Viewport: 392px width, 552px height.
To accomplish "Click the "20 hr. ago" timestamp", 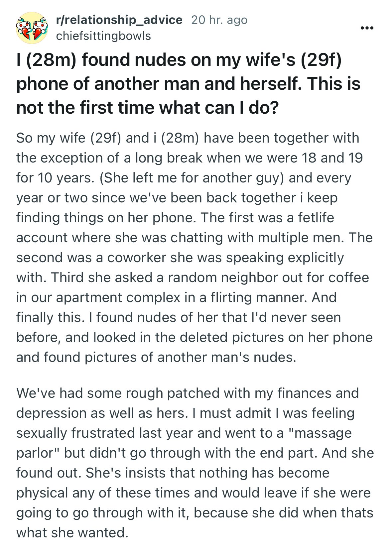I will tap(219, 20).
